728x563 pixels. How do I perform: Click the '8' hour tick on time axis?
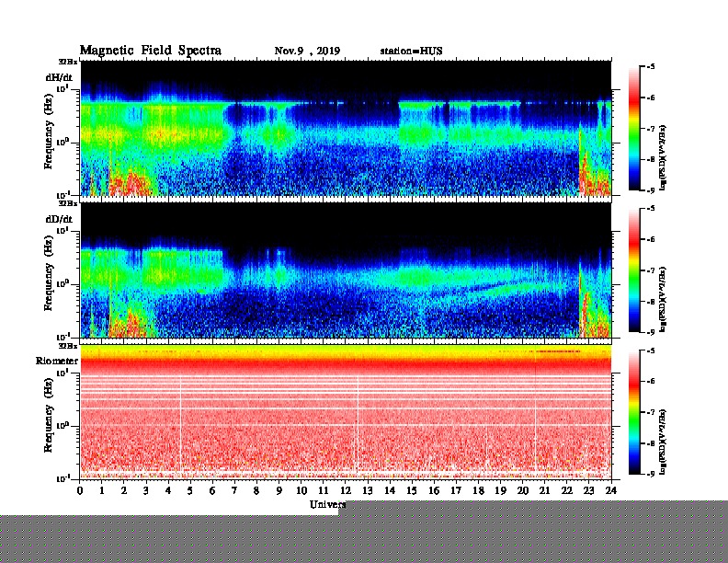coord(256,490)
